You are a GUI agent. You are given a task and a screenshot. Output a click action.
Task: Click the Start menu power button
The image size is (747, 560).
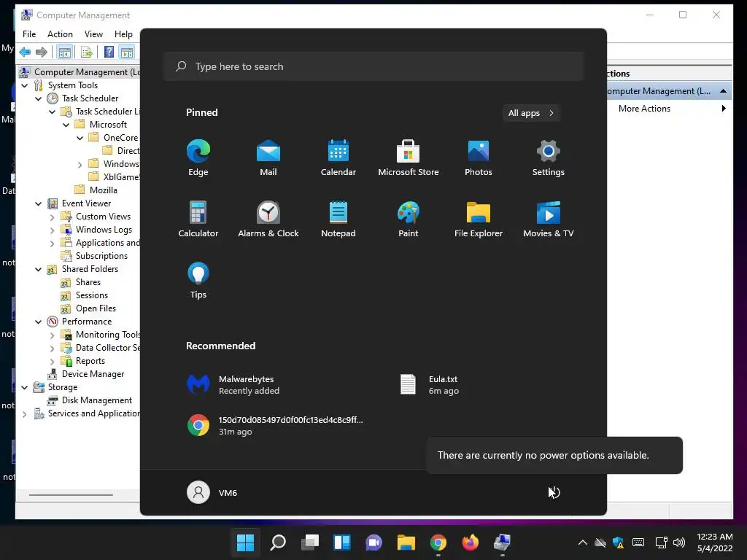[x=554, y=492]
